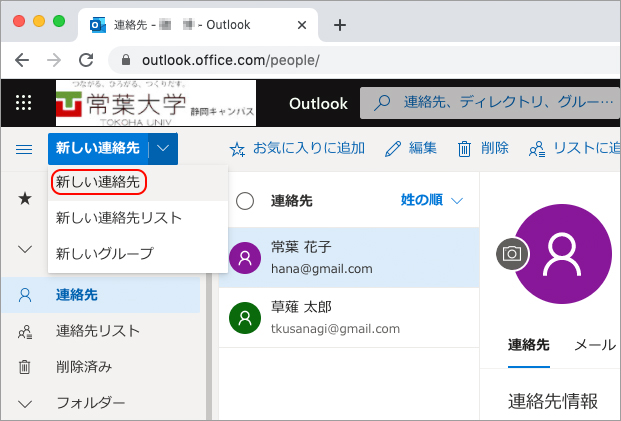This screenshot has width=621, height=421.
Task: Toggle the hamburger navigation menu
Action: [23, 148]
